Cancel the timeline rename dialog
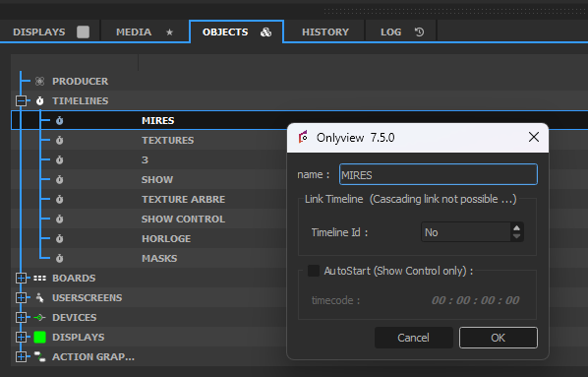 (413, 338)
